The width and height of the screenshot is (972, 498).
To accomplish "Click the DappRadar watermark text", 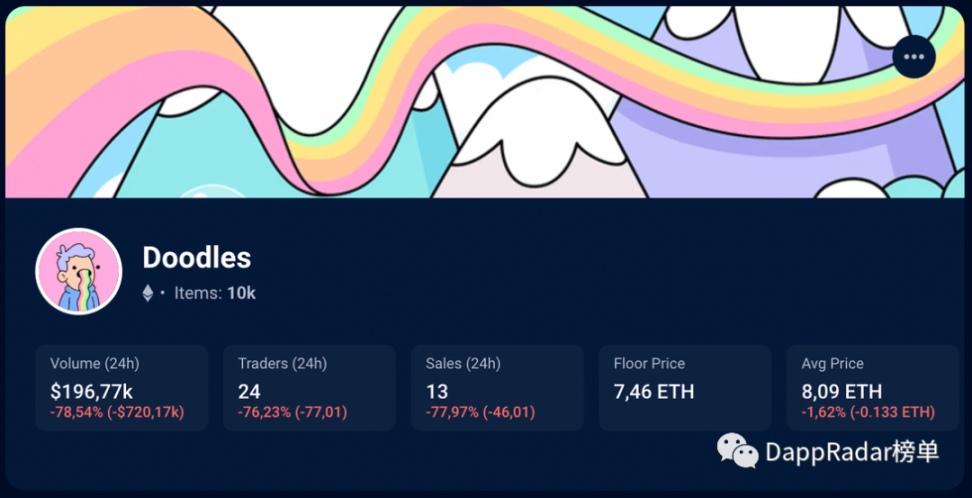I will point(852,452).
